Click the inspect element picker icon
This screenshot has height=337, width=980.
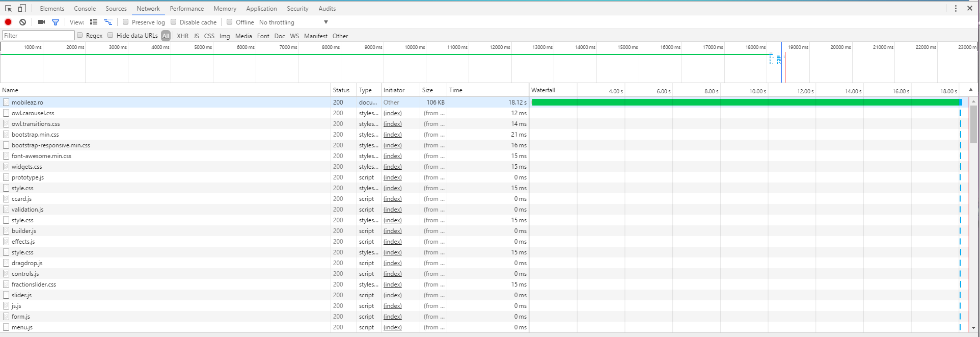point(8,8)
